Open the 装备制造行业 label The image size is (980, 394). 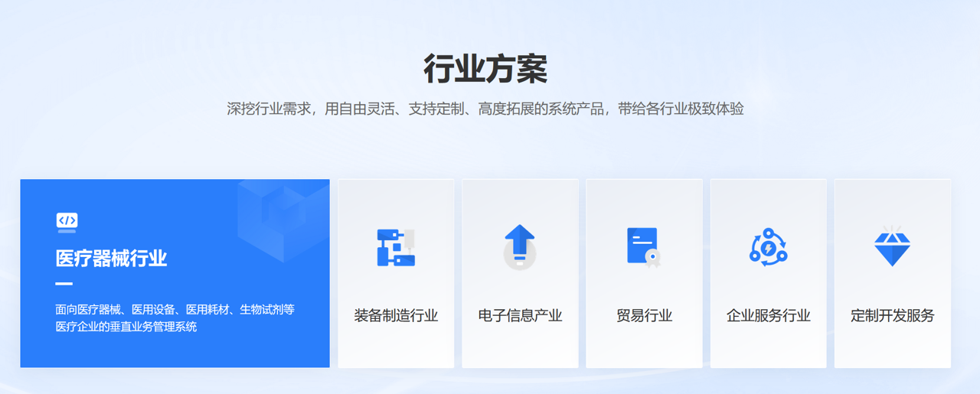(x=396, y=315)
